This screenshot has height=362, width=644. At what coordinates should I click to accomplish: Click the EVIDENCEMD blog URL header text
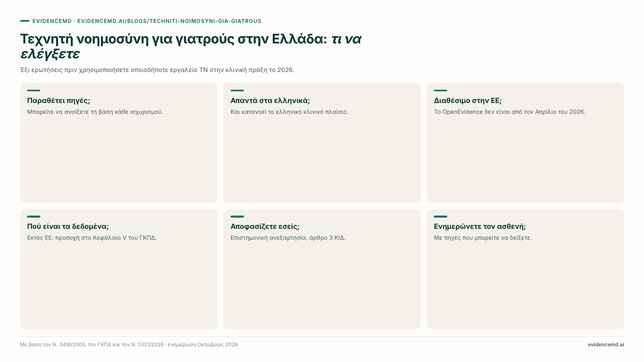(147, 21)
